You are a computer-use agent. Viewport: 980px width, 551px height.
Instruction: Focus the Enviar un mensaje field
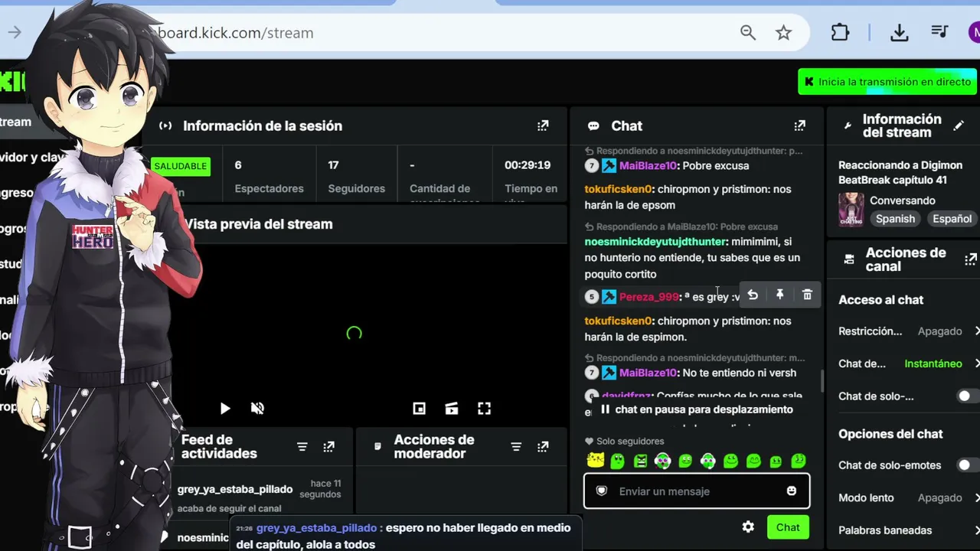(x=696, y=491)
